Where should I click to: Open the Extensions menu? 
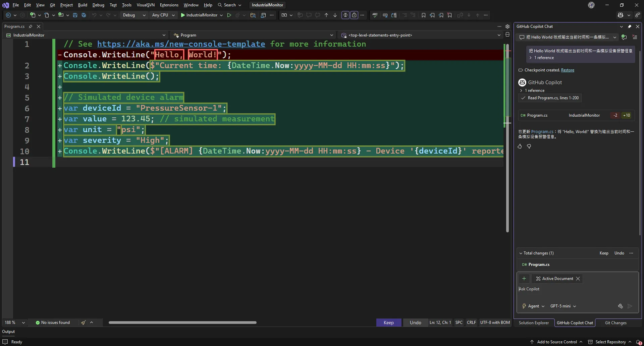click(169, 5)
